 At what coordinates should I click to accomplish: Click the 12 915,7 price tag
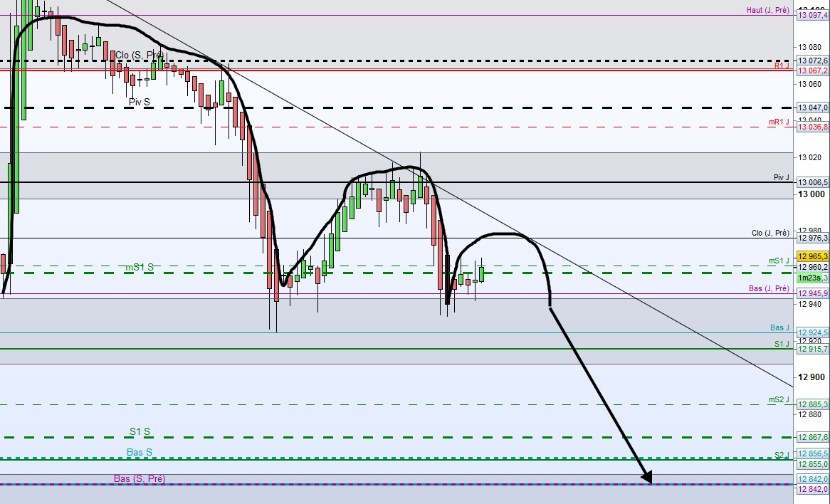tap(812, 349)
